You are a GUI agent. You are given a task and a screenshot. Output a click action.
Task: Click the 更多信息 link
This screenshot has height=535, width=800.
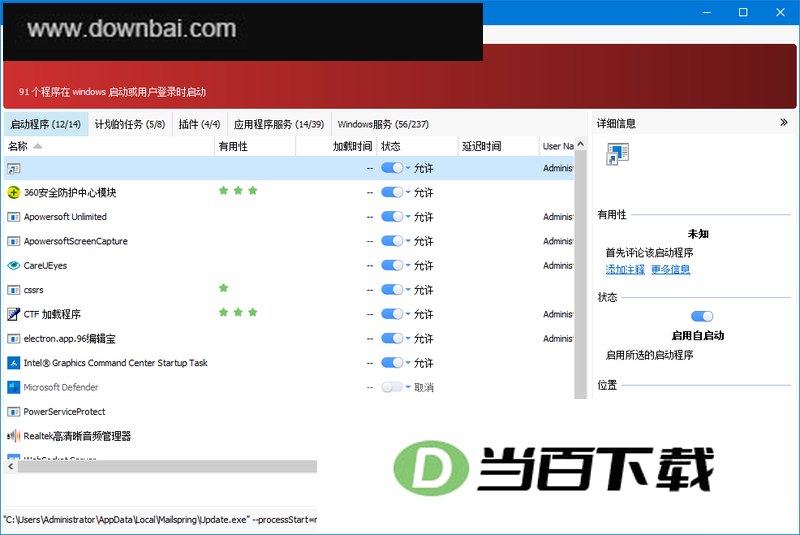pyautogui.click(x=670, y=269)
